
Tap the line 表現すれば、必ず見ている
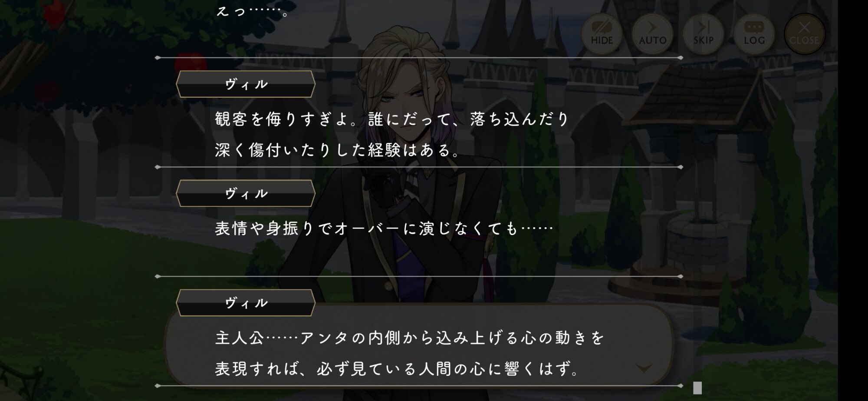pos(397,369)
